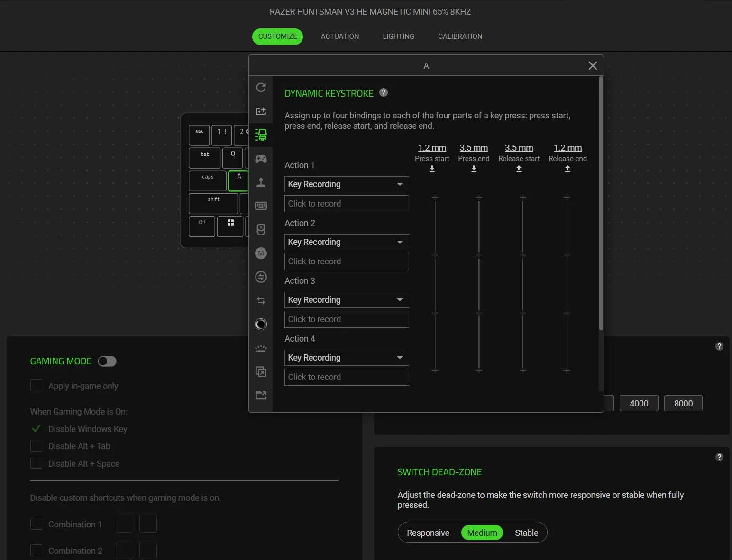Switch to the Calibration tab
The height and width of the screenshot is (560, 732).
[460, 36]
